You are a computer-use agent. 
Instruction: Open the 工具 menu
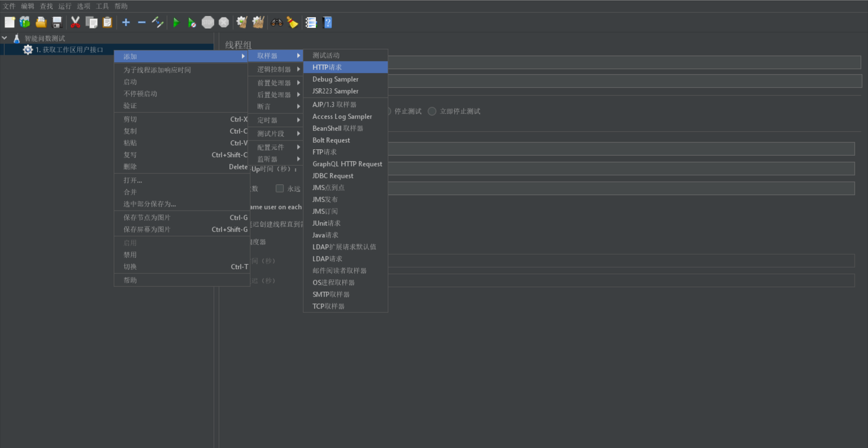[102, 6]
